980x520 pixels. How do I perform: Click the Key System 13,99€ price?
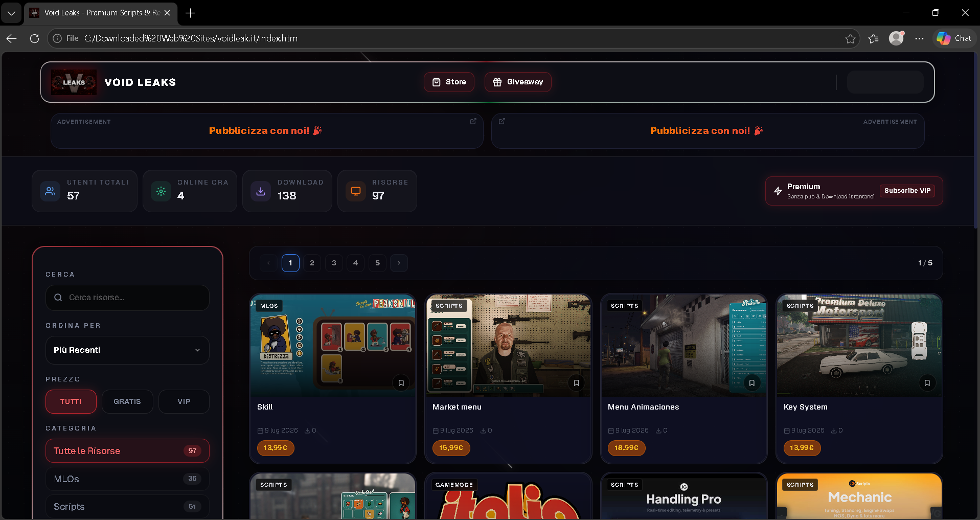tap(802, 448)
